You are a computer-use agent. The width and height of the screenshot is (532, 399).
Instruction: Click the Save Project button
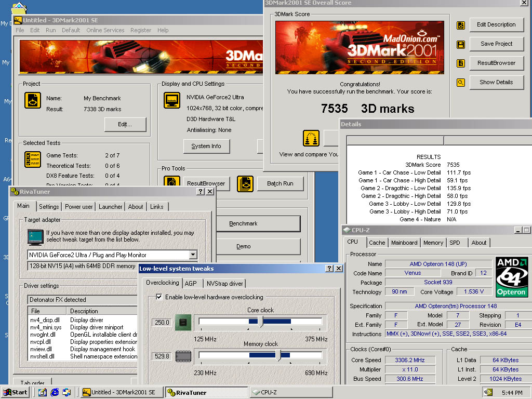[x=496, y=44]
